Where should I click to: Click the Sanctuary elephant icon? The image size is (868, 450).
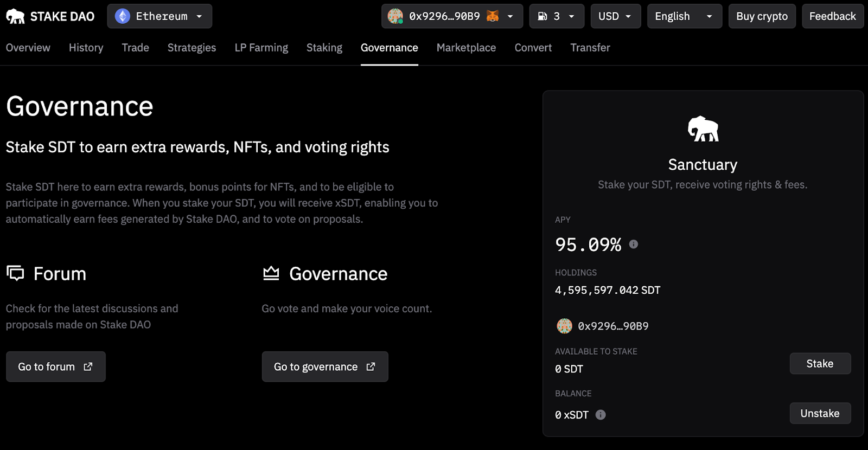[x=703, y=129]
